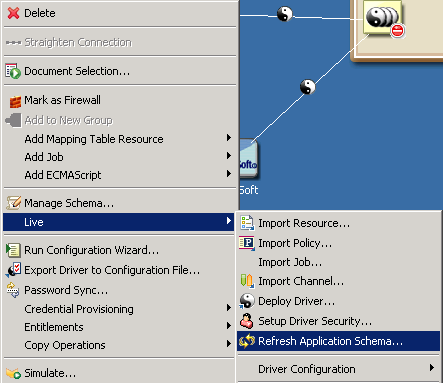Select Import Channel... in submenu
The height and width of the screenshot is (383, 443).
[339, 281]
